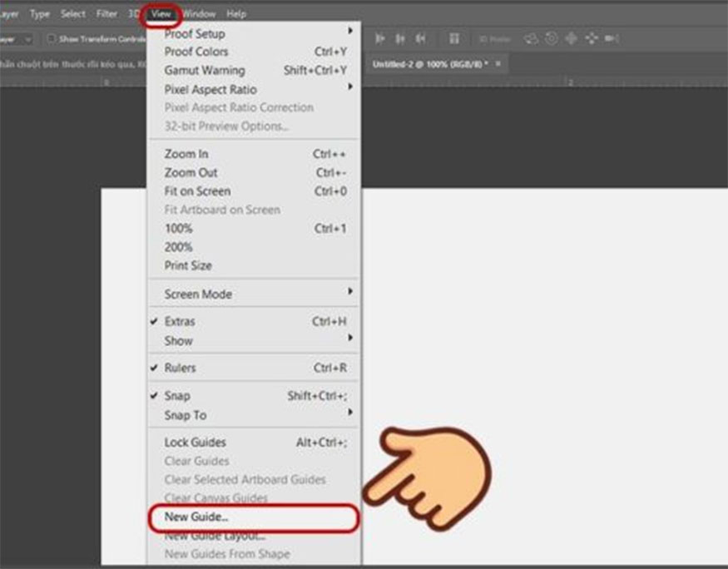The width and height of the screenshot is (728, 569).
Task: Click Lock Guides in the View menu
Action: (x=195, y=442)
